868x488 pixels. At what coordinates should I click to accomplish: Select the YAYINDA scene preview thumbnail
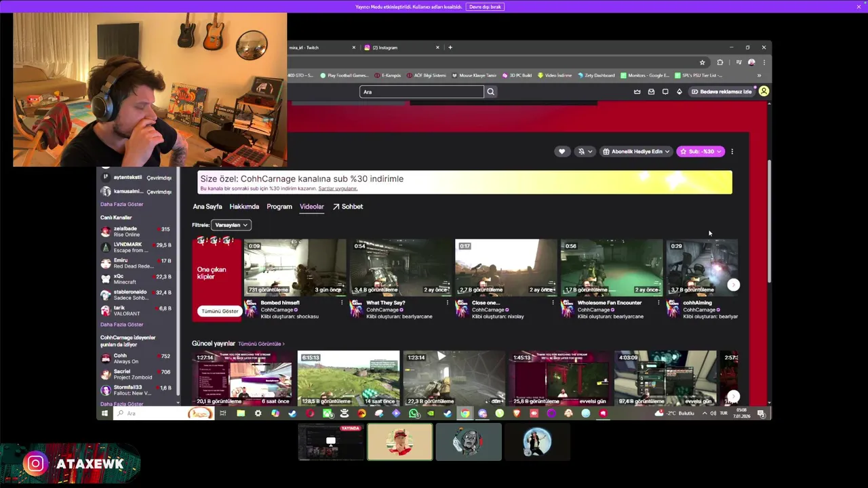pyautogui.click(x=331, y=442)
